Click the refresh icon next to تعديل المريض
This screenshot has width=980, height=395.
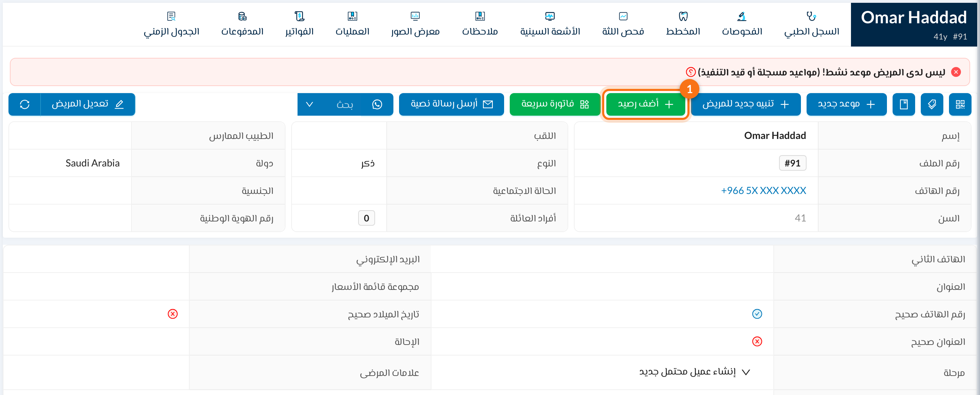pyautogui.click(x=25, y=104)
